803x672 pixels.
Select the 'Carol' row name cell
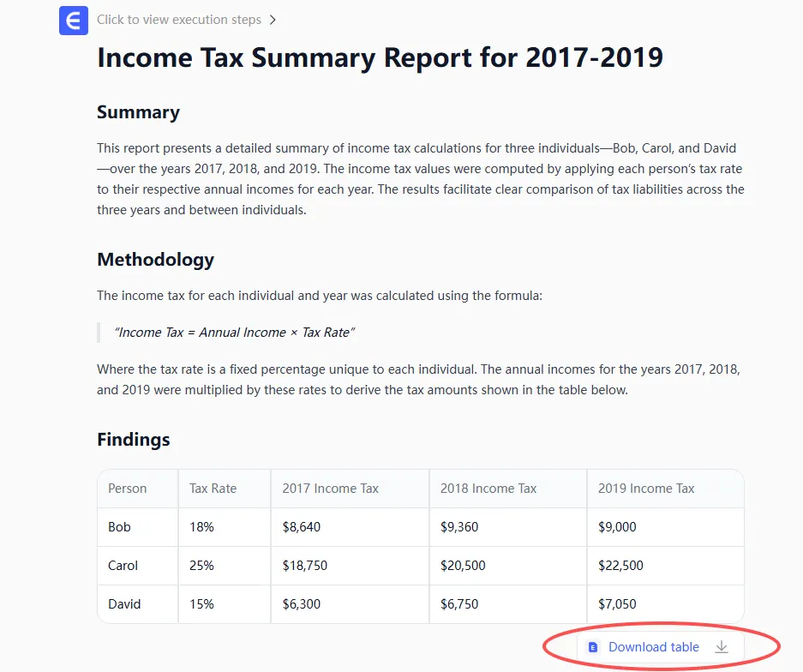click(x=123, y=566)
